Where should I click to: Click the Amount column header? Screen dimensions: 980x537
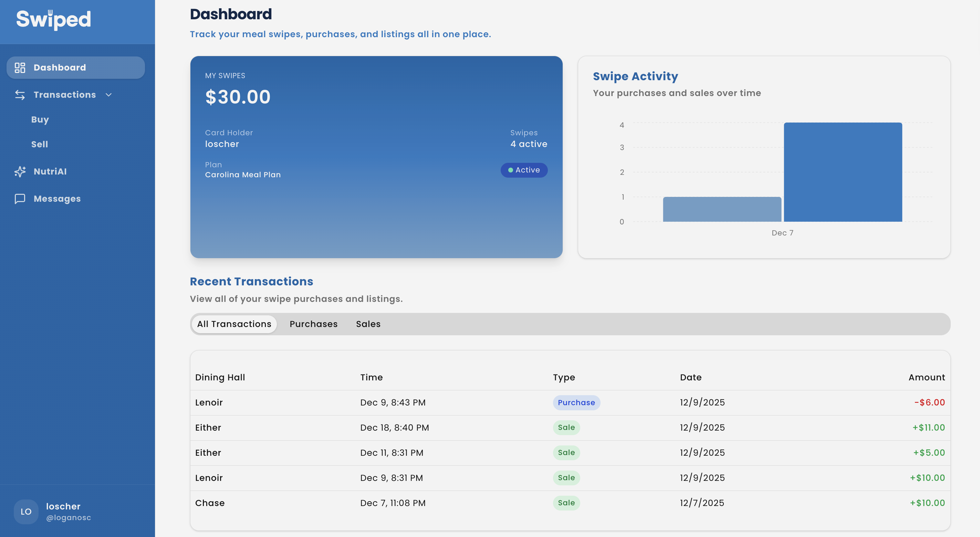(926, 377)
